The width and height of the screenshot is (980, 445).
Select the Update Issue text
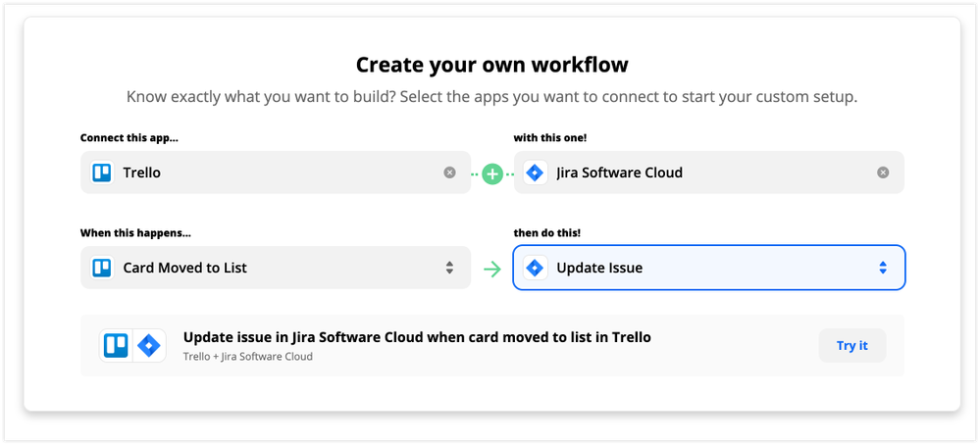point(599,268)
